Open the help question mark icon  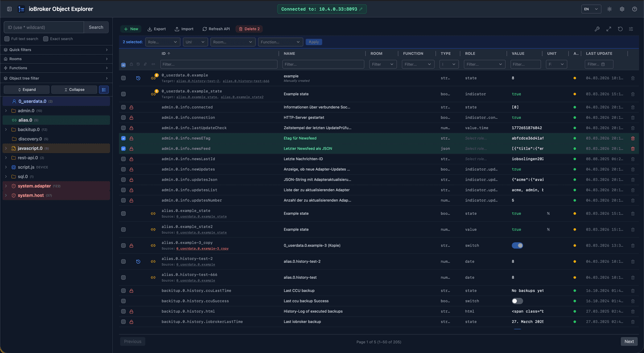[x=634, y=9]
